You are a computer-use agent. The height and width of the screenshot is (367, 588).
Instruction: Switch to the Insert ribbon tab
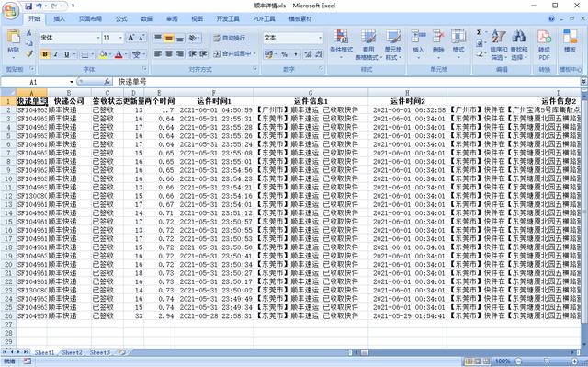[59, 18]
